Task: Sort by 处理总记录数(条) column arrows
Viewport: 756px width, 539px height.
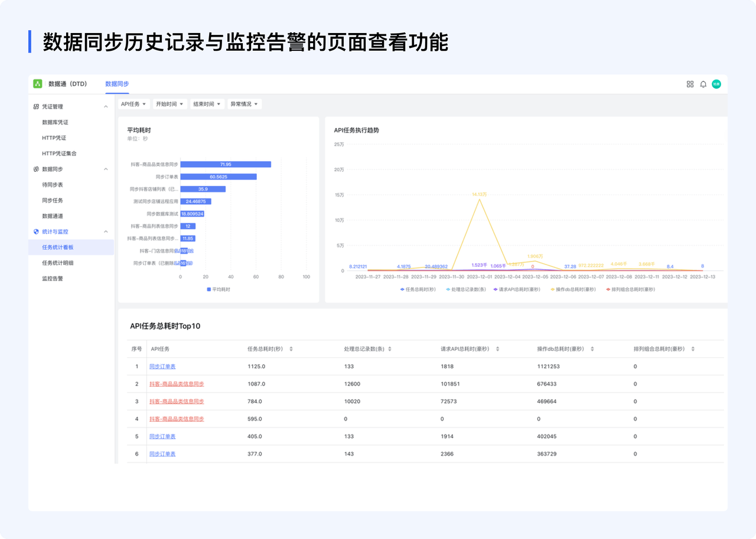Action: pyautogui.click(x=390, y=349)
